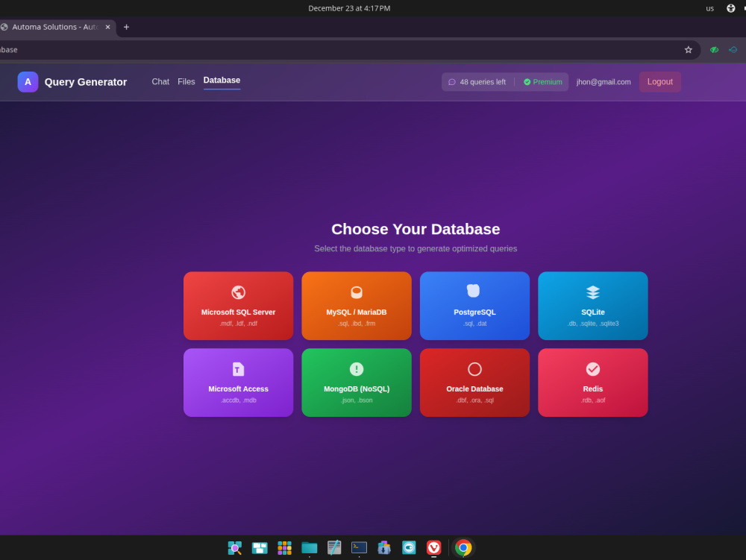The height and width of the screenshot is (560, 746).
Task: Click the '.db, .sqlite, .sqlite3' extensions text
Action: pos(593,324)
